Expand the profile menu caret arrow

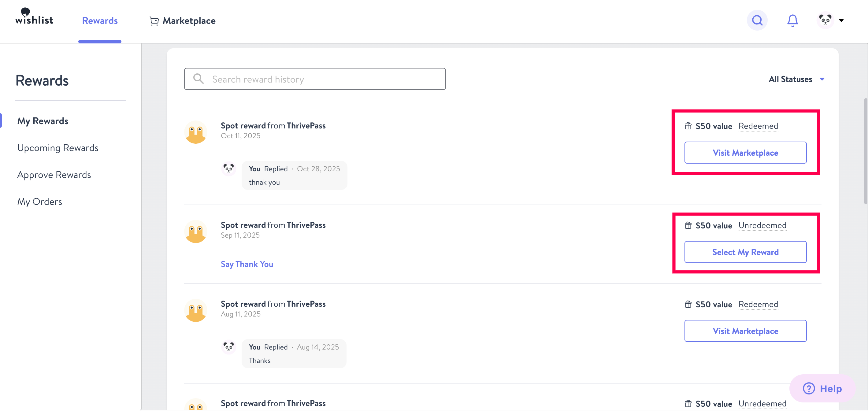click(x=841, y=20)
